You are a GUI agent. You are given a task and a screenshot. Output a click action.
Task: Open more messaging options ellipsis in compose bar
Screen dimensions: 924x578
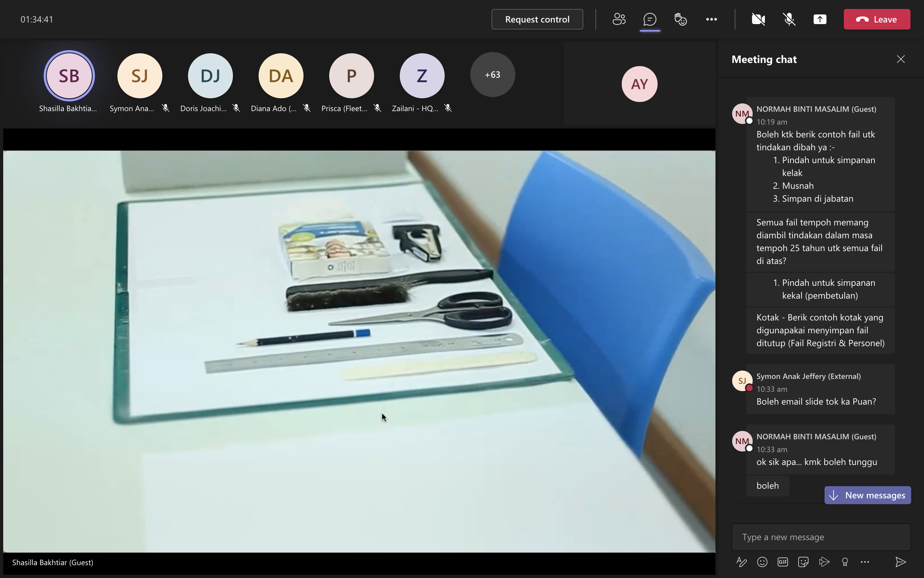[865, 562]
